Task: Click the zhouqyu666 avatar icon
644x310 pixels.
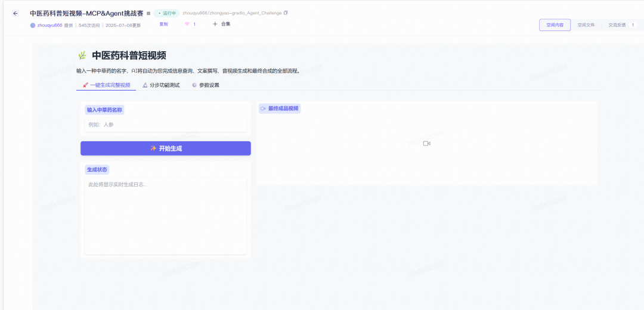Action: (x=33, y=26)
